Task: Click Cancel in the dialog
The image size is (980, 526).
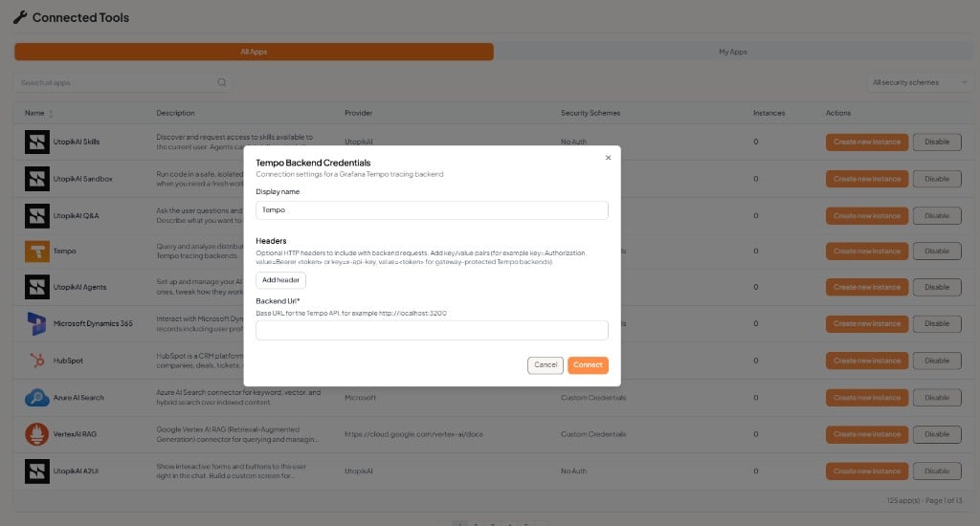Action: coord(545,364)
